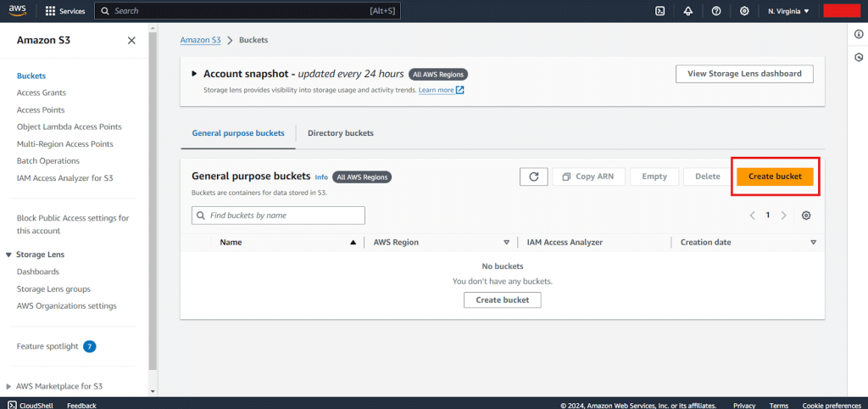Click page number 1 in pagination
This screenshot has width=868, height=409.
(767, 215)
